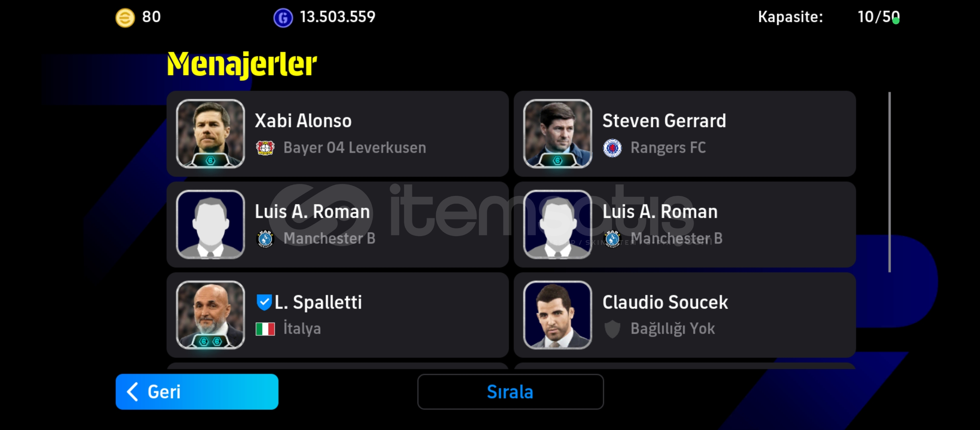Select the left Luis A. Roman manager card
Screen dimensions: 980x430
pos(337,225)
